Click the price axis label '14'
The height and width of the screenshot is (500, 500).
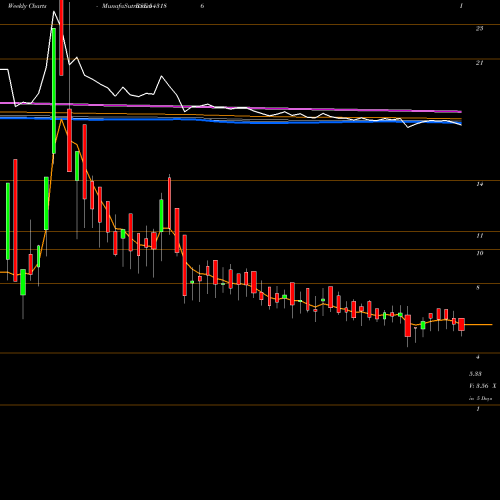[479, 184]
